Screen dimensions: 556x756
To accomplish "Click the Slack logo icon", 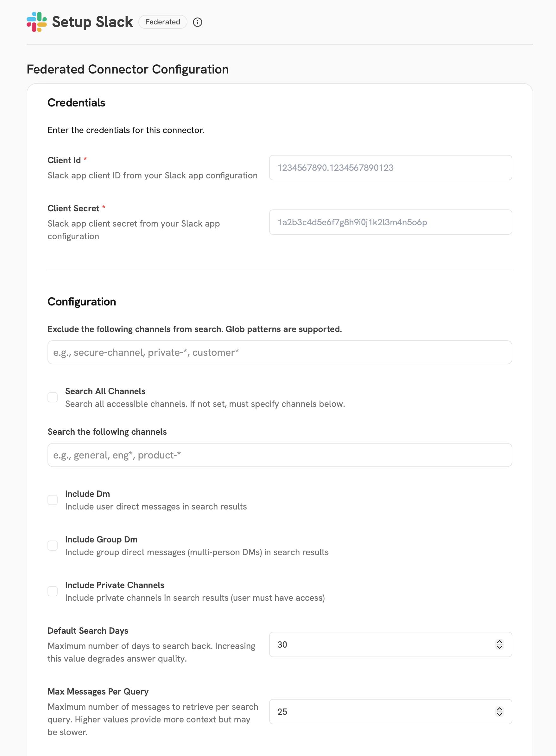I will [37, 22].
